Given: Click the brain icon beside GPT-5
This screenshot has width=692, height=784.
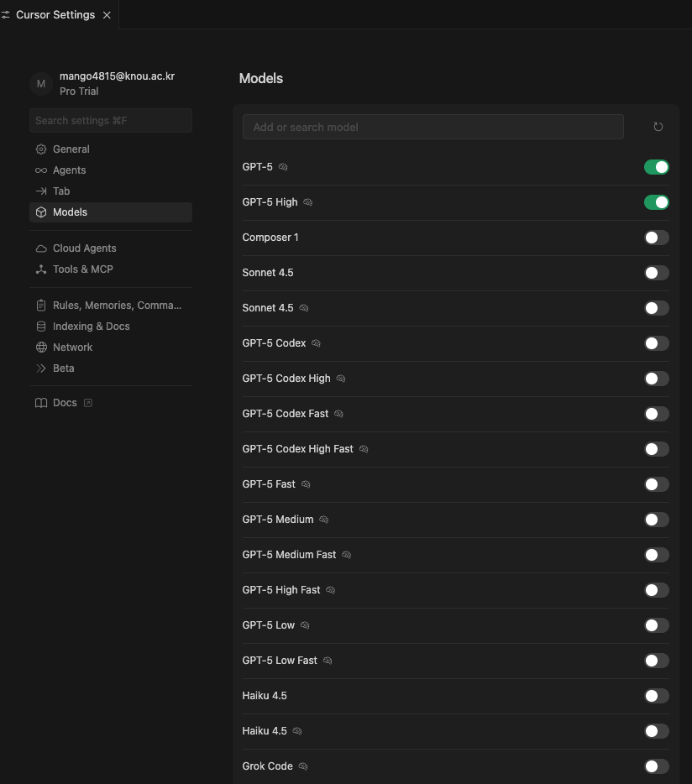Looking at the screenshot, I should [283, 167].
